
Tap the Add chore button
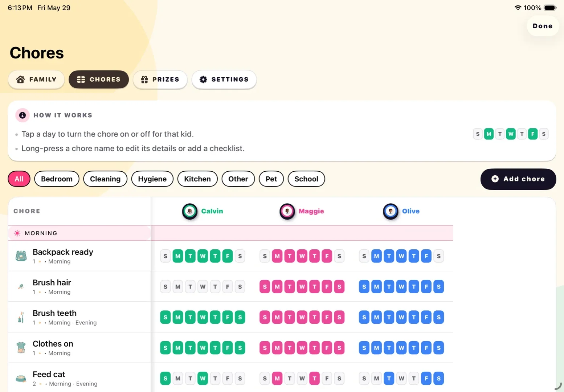point(518,179)
